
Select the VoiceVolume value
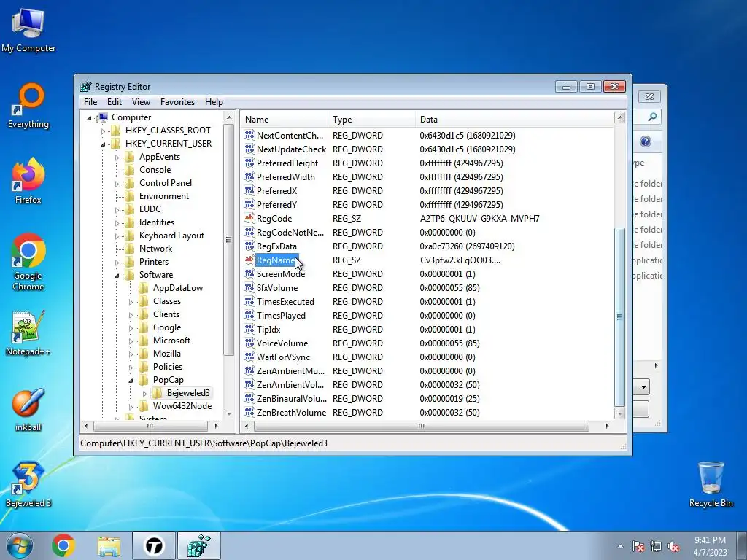pos(282,343)
